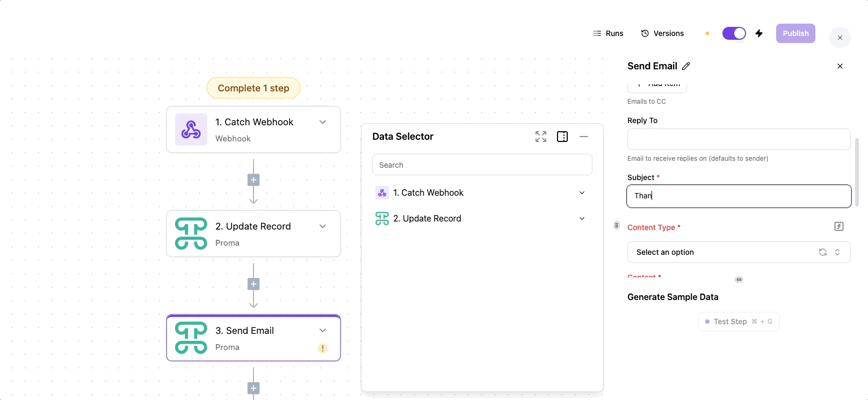Open the Runs tab
The image size is (868, 400).
point(608,33)
